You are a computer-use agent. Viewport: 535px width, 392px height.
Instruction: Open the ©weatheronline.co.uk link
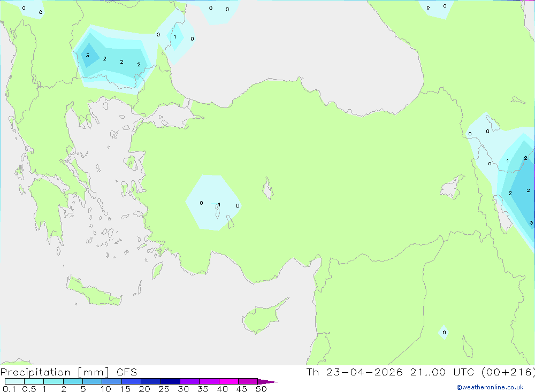[x=490, y=387]
